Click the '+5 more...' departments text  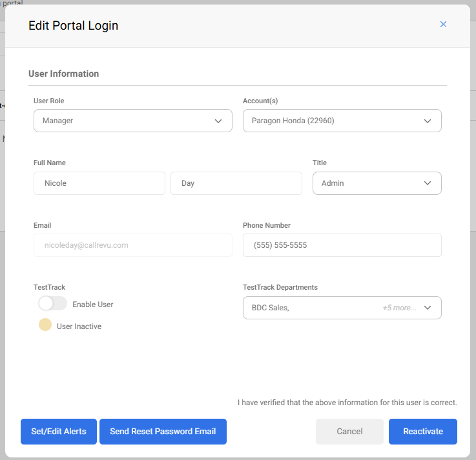coord(399,308)
